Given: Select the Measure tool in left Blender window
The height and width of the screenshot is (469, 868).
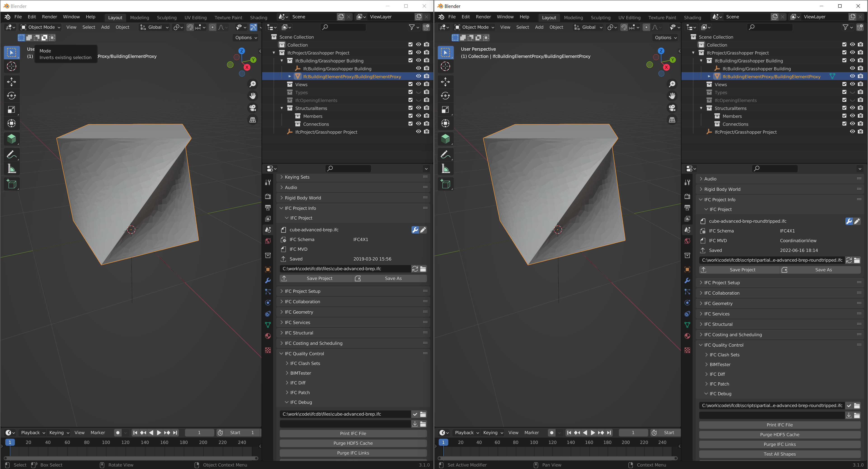Looking at the screenshot, I should click(12, 169).
